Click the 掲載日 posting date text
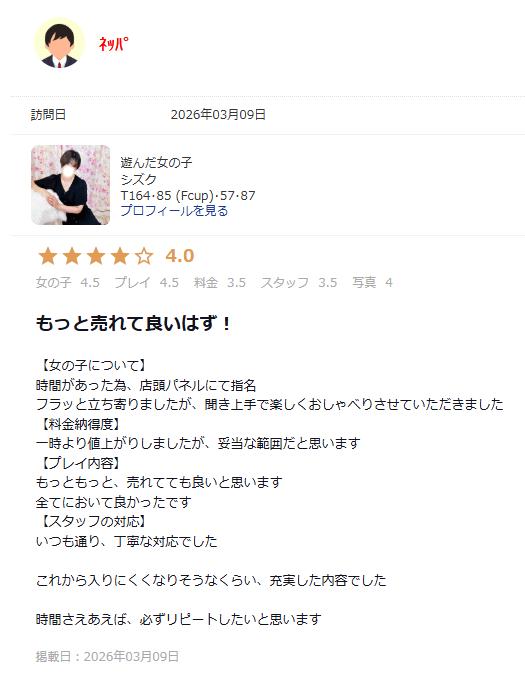Image resolution: width=525 pixels, height=676 pixels. [x=107, y=656]
